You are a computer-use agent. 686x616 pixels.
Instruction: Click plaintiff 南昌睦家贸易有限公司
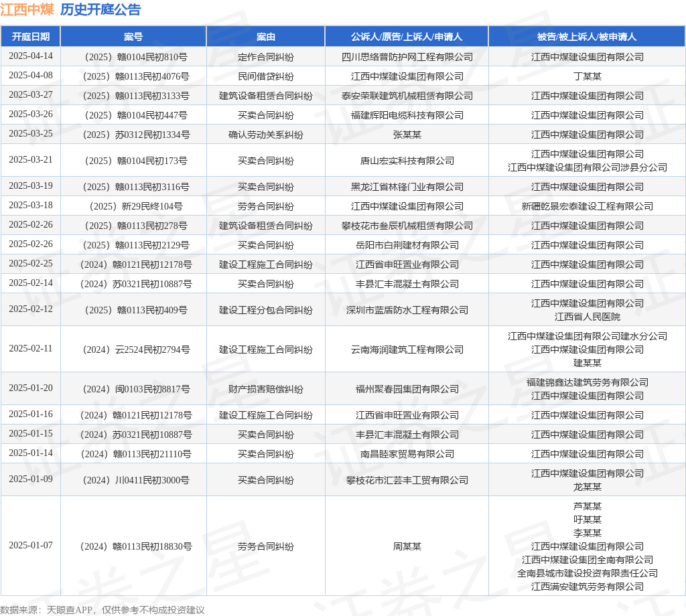407,454
